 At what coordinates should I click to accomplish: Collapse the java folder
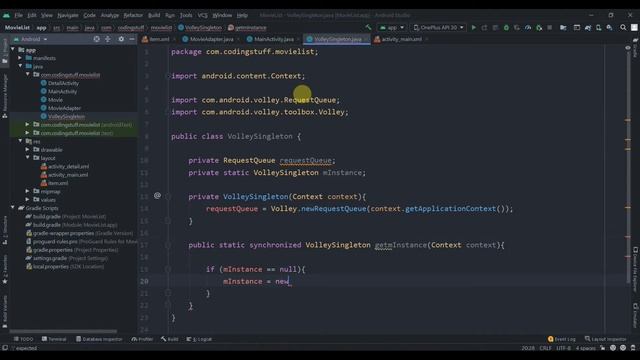click(20, 66)
